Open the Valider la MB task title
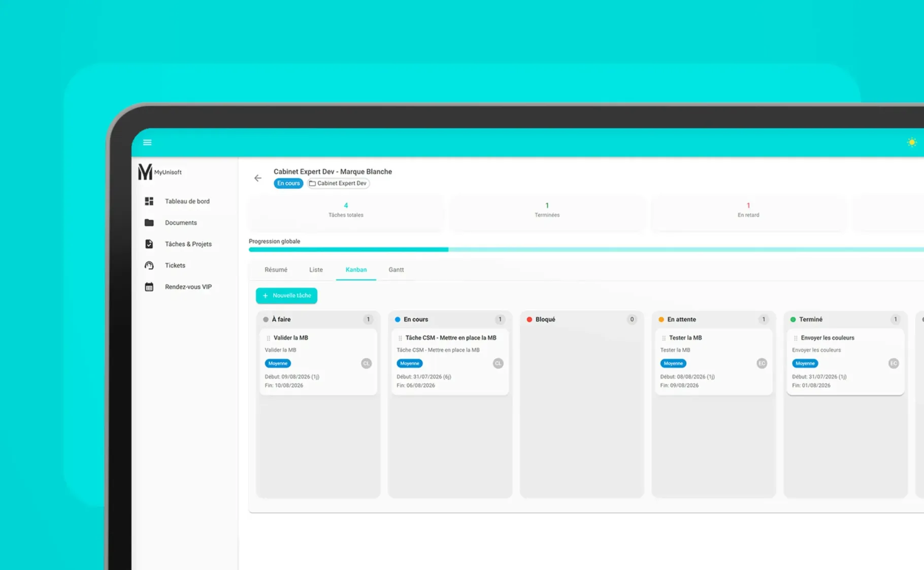This screenshot has width=924, height=570. tap(290, 338)
